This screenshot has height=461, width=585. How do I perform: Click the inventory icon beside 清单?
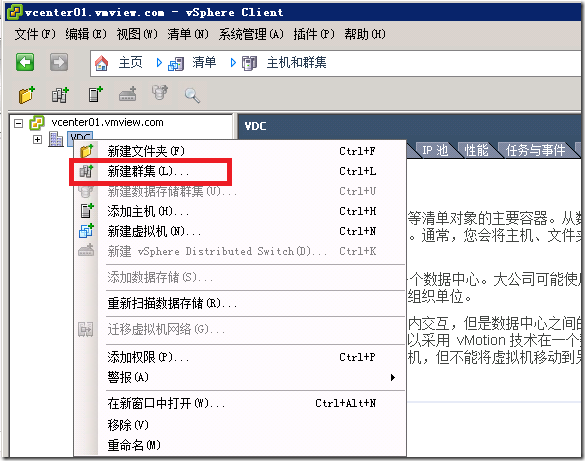point(176,63)
